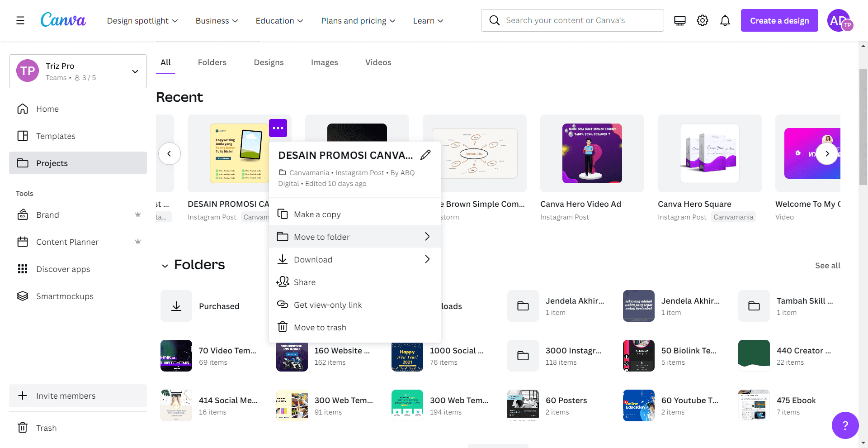Open the notifications bell
Screen dimensions: 868x448
click(725, 20)
